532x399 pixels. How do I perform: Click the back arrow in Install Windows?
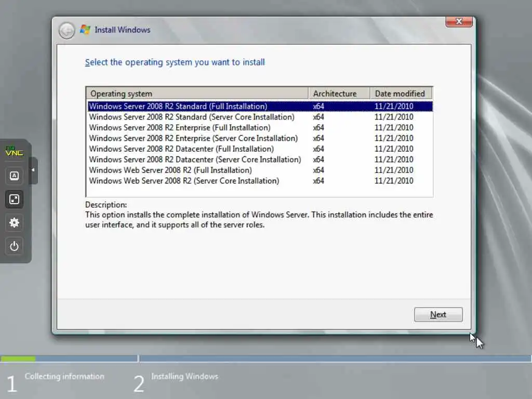point(66,31)
